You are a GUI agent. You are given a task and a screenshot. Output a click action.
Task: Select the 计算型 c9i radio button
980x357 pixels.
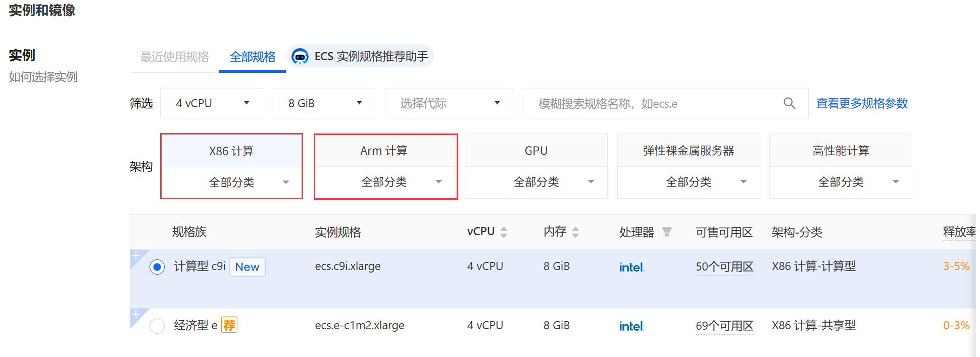(x=157, y=267)
